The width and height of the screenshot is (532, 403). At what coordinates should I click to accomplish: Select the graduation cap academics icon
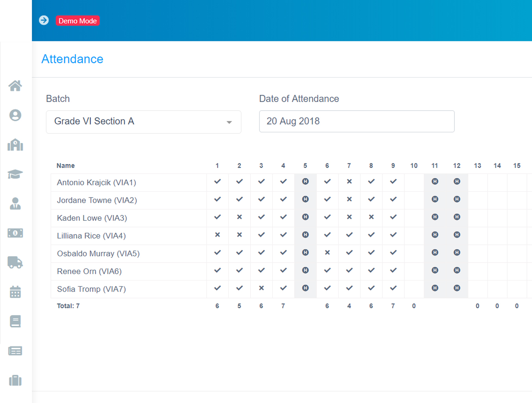coord(15,174)
